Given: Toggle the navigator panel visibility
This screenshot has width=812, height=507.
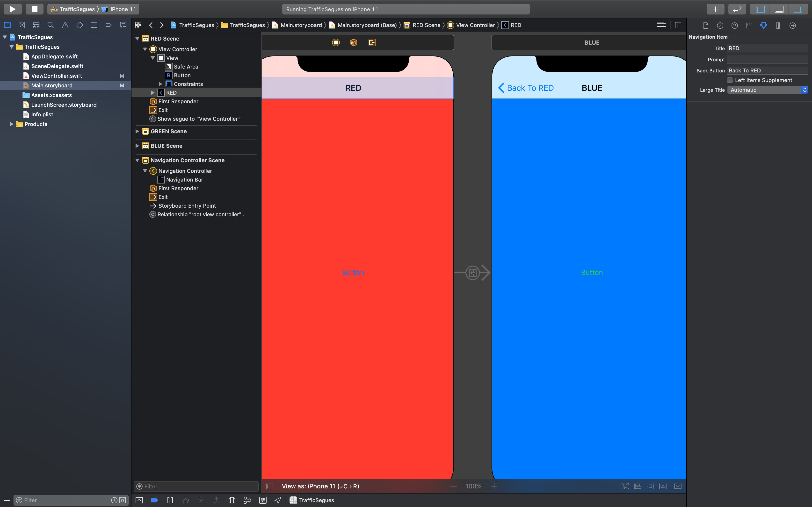Looking at the screenshot, I should pyautogui.click(x=760, y=9).
